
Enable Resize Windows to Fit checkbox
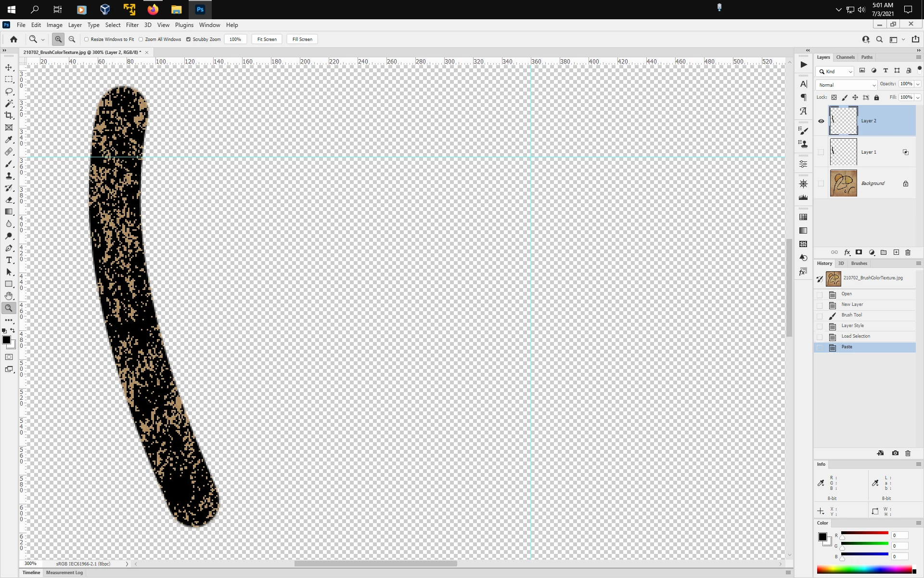pyautogui.click(x=87, y=39)
